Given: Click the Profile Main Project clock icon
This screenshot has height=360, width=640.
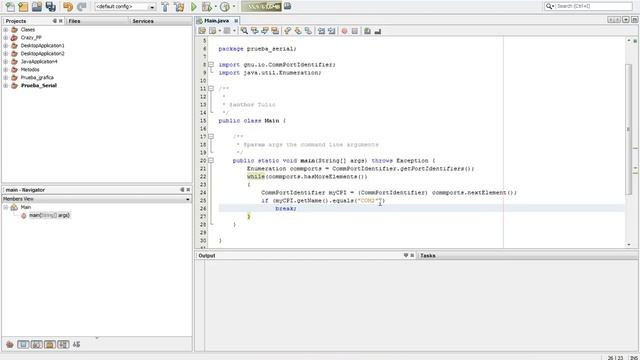Looking at the screenshot, I should coord(224,6).
